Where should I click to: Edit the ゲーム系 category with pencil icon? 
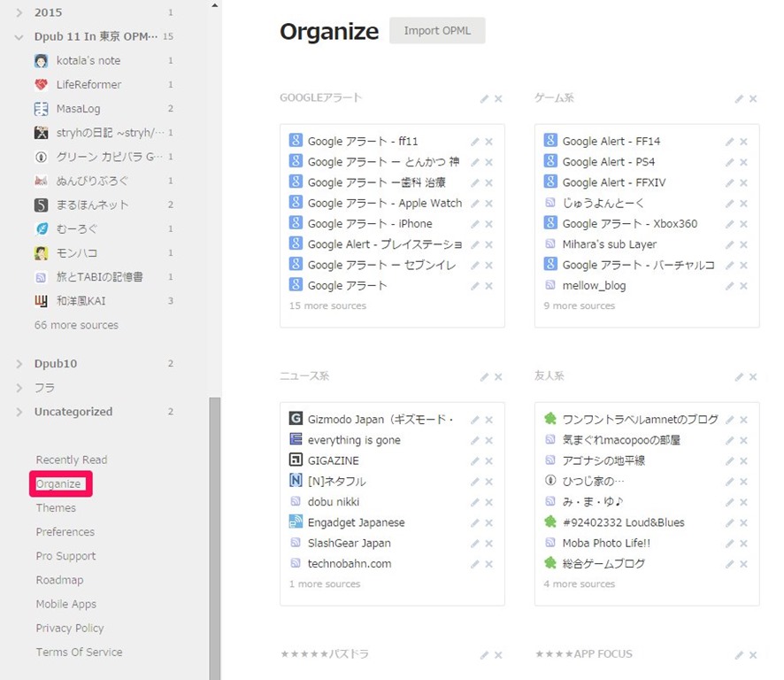coord(739,99)
